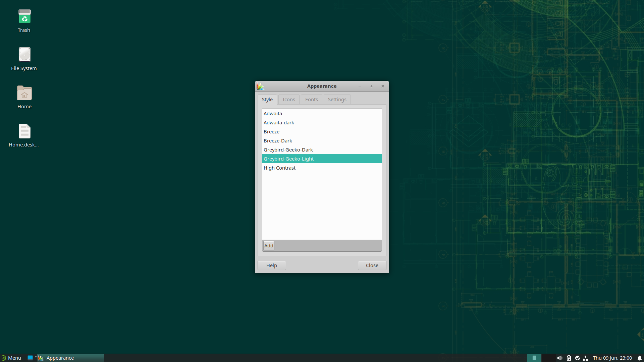Click the volume speaker tray icon

coord(559,358)
